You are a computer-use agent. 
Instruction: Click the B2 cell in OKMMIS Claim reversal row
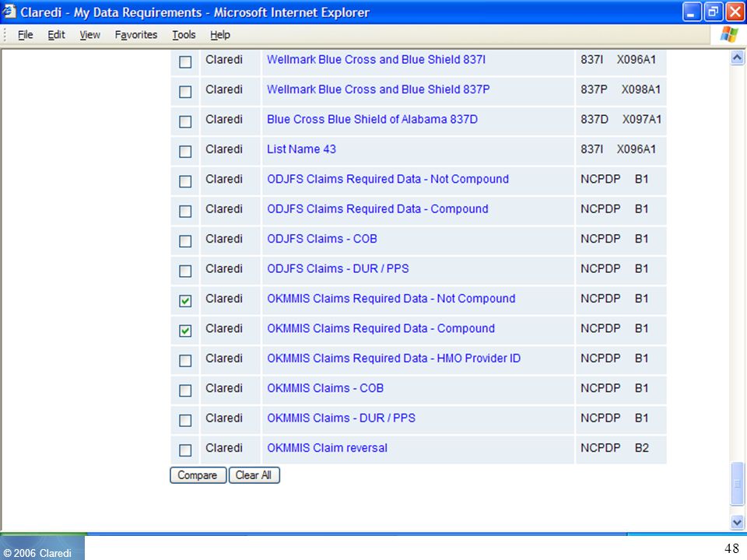click(x=641, y=448)
